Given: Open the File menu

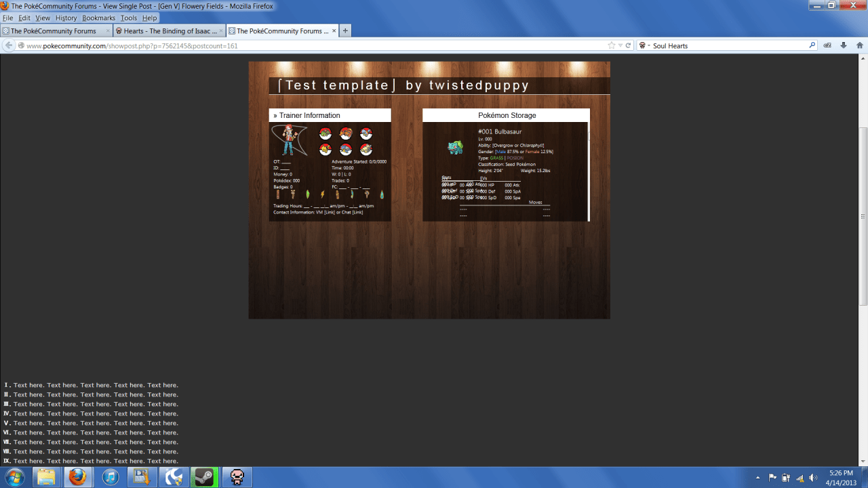Looking at the screenshot, I should [8, 18].
